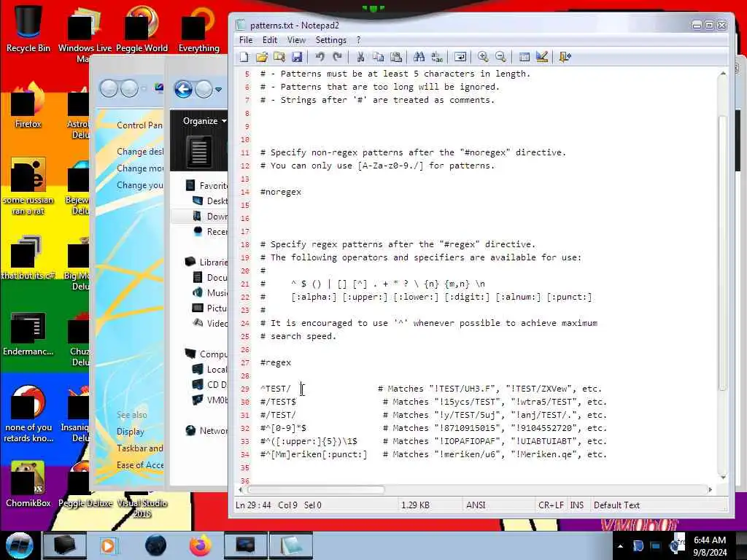Click the 1.29 KB file size status
This screenshot has width=747, height=560.
click(x=415, y=505)
